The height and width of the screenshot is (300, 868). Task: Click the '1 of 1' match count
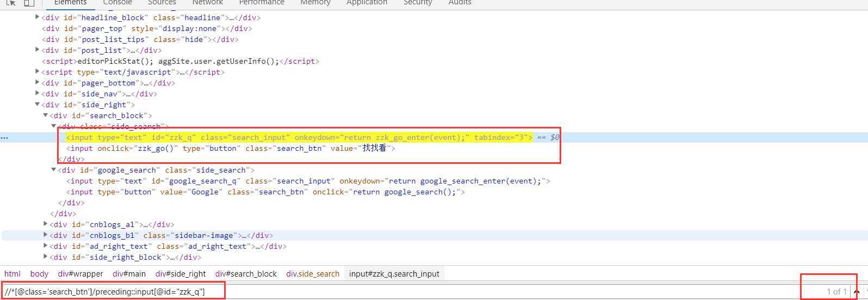point(837,292)
